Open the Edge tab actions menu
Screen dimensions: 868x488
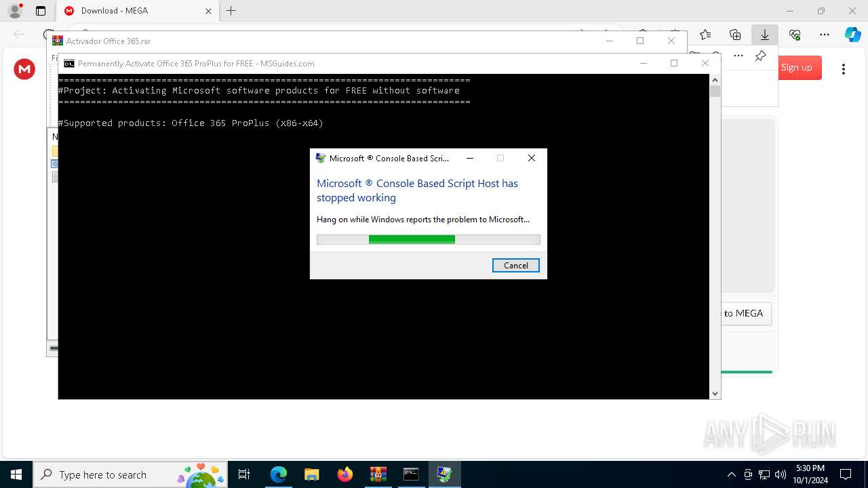(x=41, y=11)
